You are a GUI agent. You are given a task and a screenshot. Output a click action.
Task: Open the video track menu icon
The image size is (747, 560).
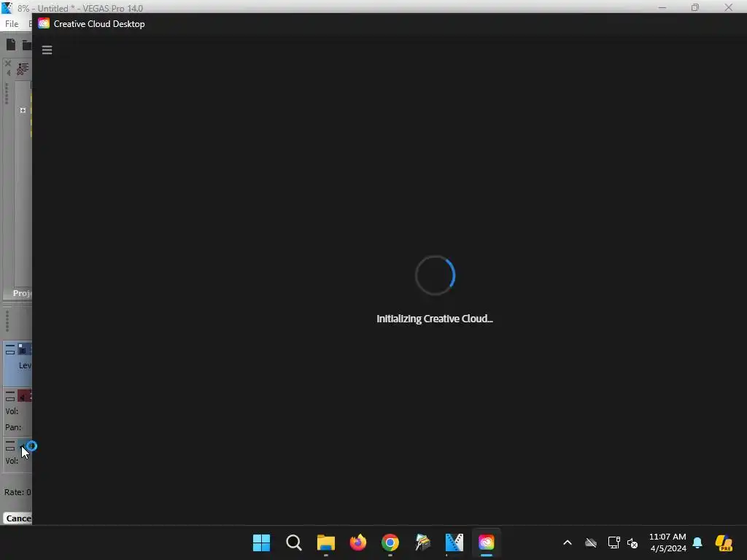(10, 351)
